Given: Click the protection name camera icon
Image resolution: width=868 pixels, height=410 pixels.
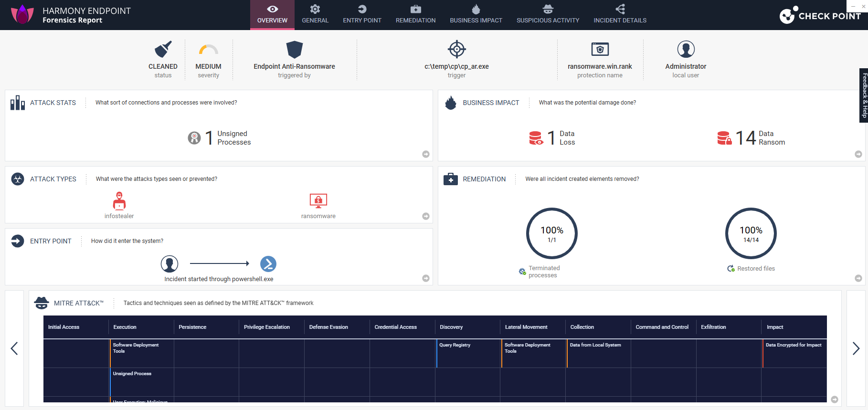Looking at the screenshot, I should point(600,49).
